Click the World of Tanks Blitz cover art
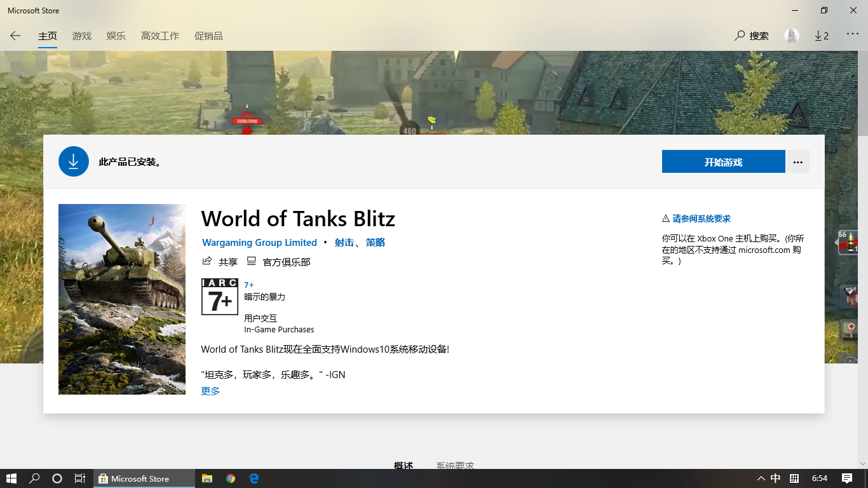The height and width of the screenshot is (488, 868). [122, 299]
